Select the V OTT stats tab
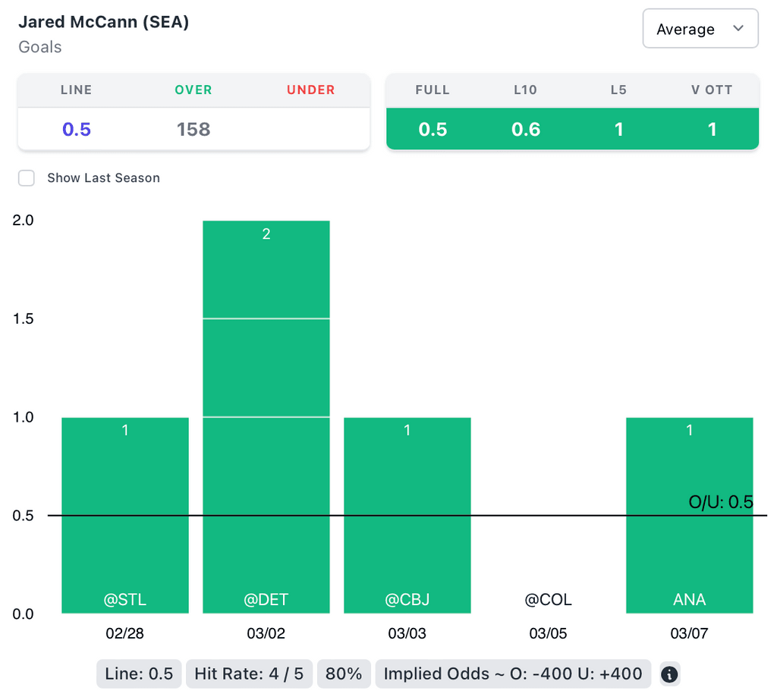This screenshot has height=700, width=777. (712, 89)
